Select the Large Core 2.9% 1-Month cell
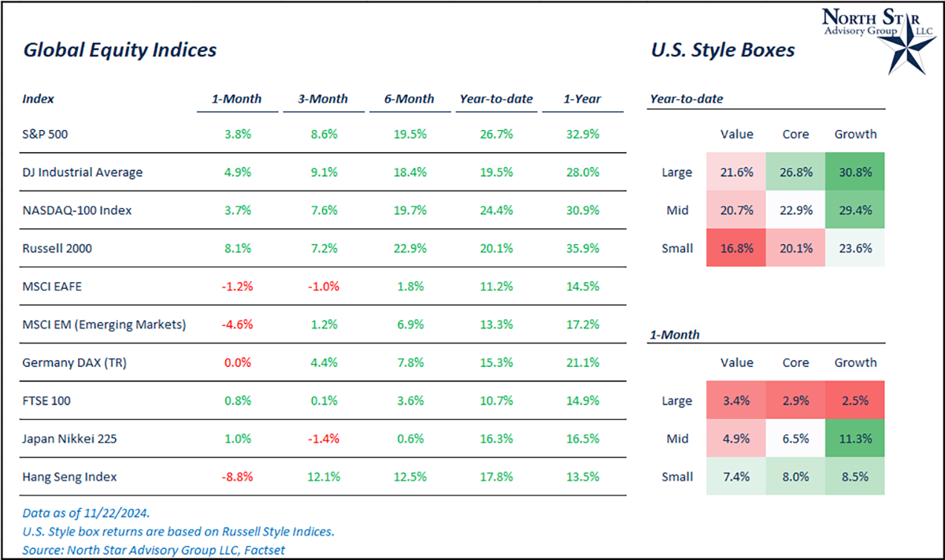The height and width of the screenshot is (560, 945). pyautogui.click(x=795, y=401)
